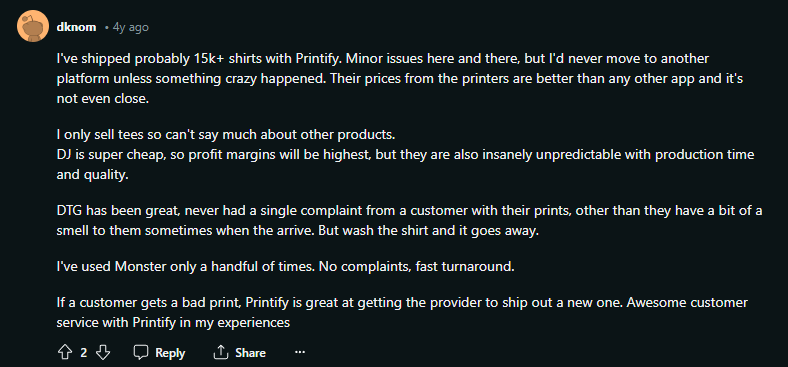Click the 4y ago timestamp
The image size is (788, 367).
coord(131,27)
